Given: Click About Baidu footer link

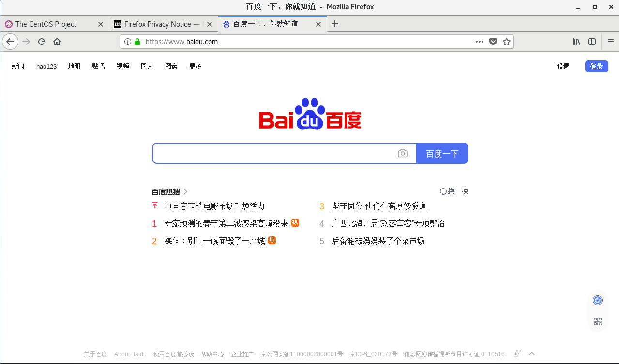Looking at the screenshot, I should coord(130,354).
